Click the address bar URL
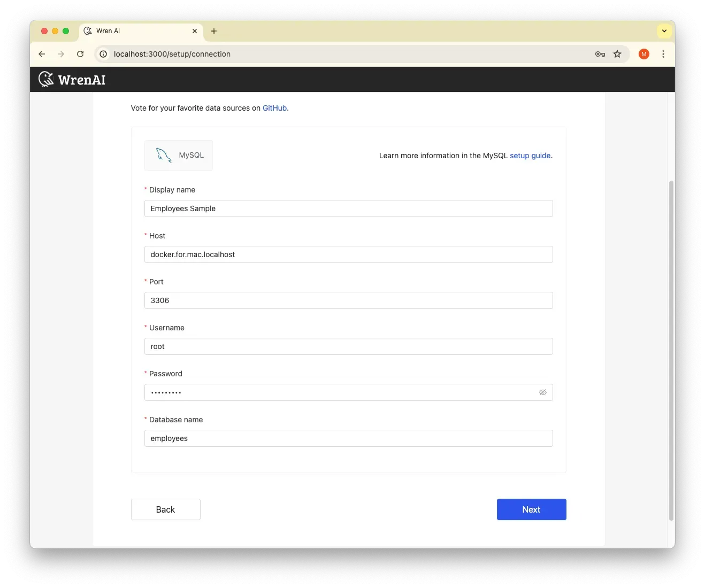 [172, 54]
